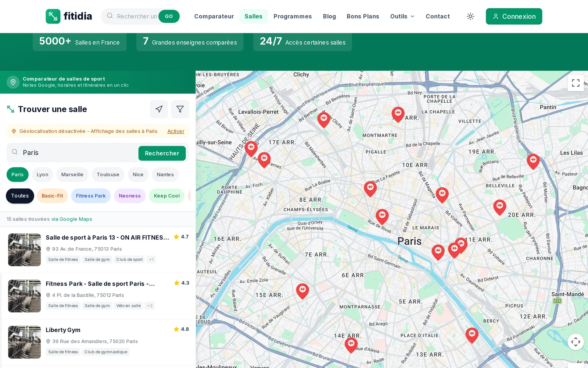Toggle the light/dark theme sun icon
This screenshot has height=368, width=588.
[470, 16]
